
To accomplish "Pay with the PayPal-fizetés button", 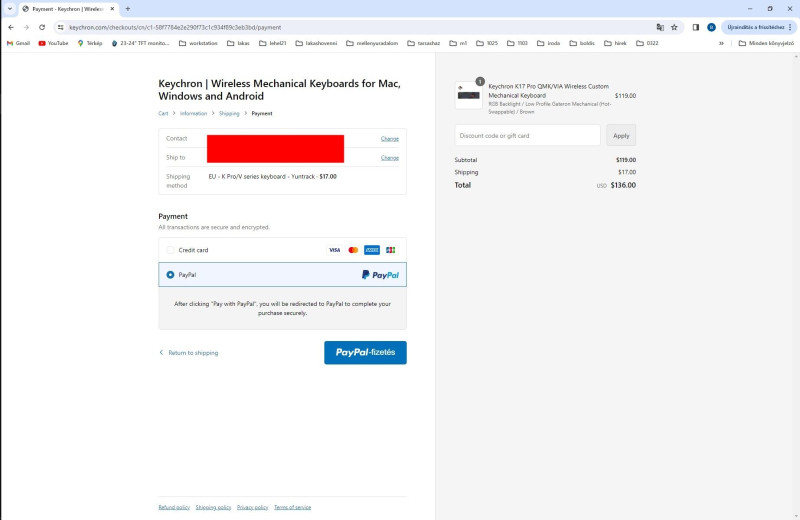I will 365,353.
